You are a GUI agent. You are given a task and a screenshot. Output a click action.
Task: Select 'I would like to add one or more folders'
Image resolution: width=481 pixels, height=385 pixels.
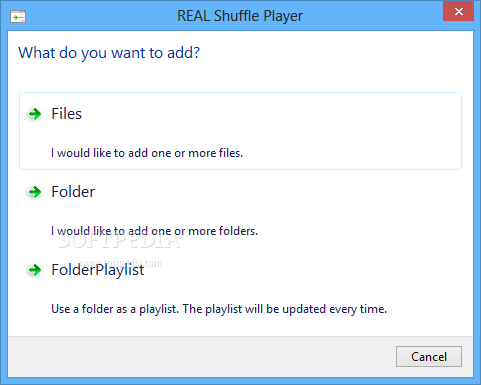tap(154, 231)
